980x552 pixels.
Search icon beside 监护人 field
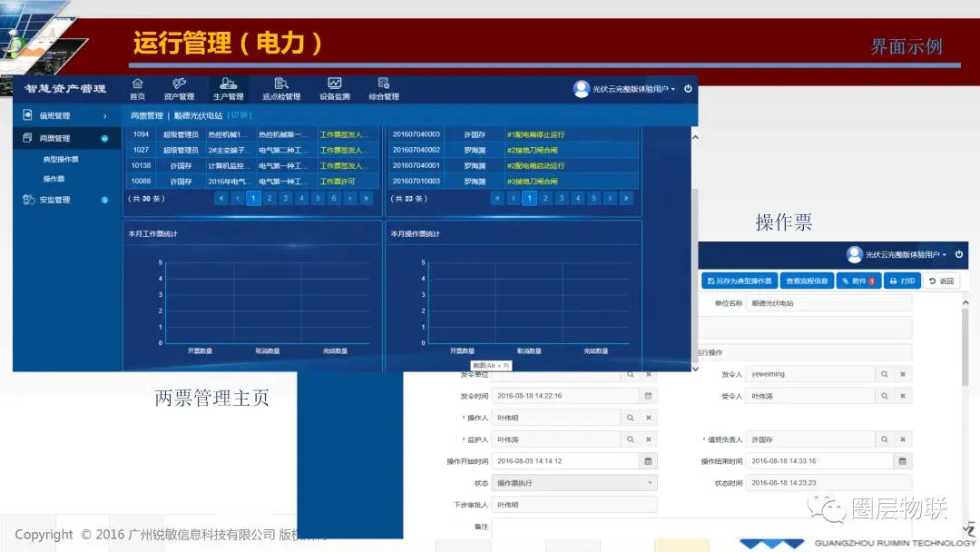[x=630, y=439]
